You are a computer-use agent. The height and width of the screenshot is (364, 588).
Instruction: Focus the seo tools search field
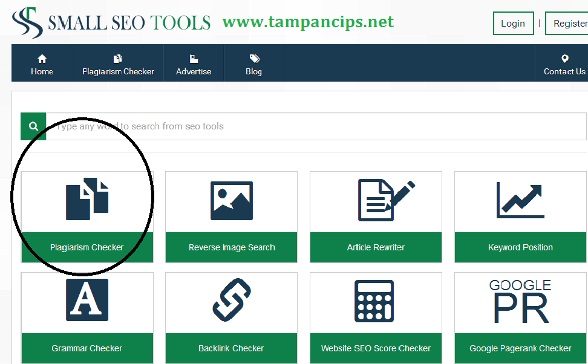pyautogui.click(x=316, y=126)
